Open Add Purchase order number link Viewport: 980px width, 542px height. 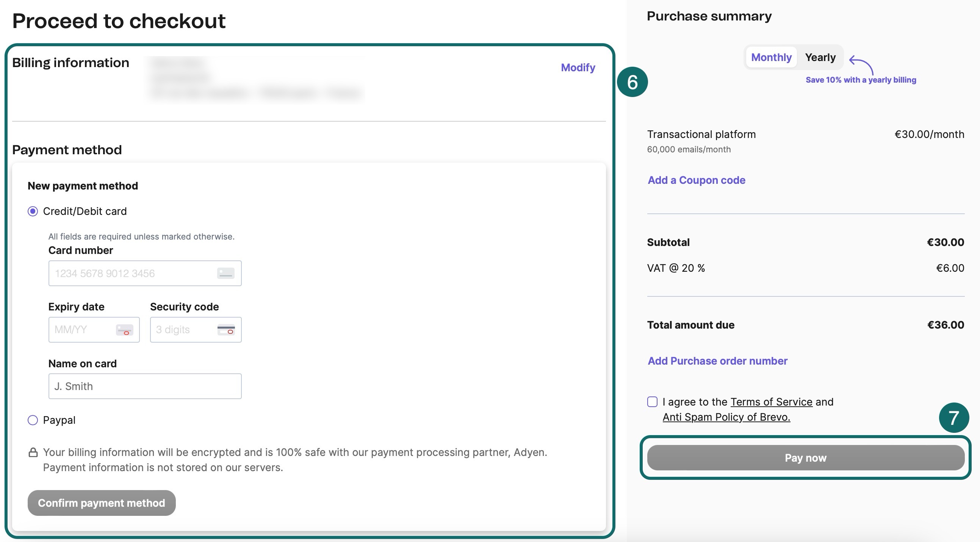click(x=717, y=361)
